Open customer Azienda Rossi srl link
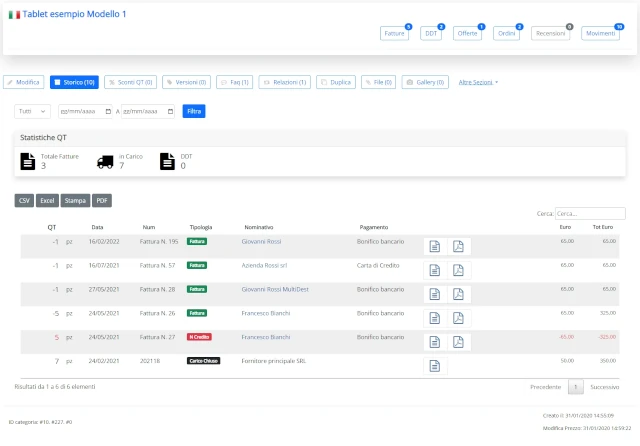This screenshot has height=446, width=640. pos(264,265)
